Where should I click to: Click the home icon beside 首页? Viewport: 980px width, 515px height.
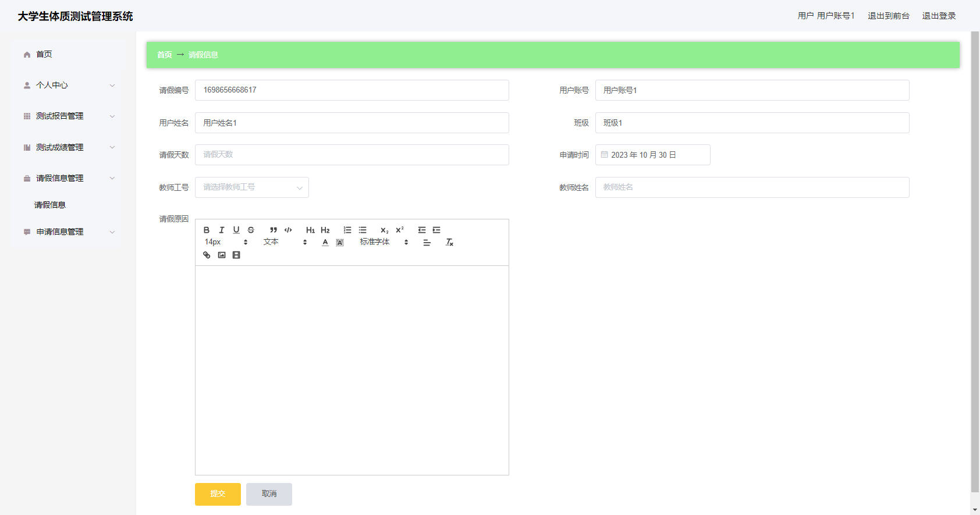coord(27,54)
